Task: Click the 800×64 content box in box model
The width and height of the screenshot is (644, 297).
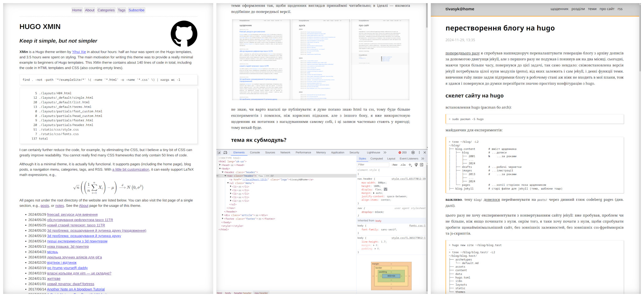Action: click(x=391, y=276)
